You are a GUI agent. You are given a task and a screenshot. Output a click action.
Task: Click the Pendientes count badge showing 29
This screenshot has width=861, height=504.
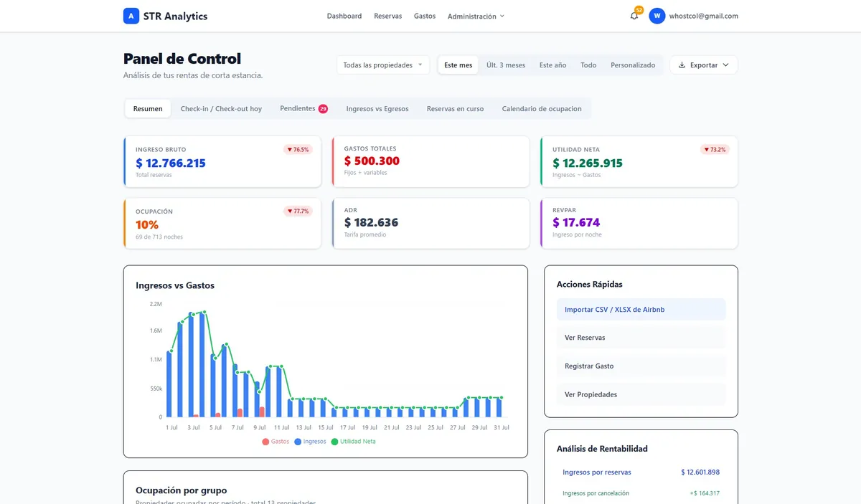[323, 109]
